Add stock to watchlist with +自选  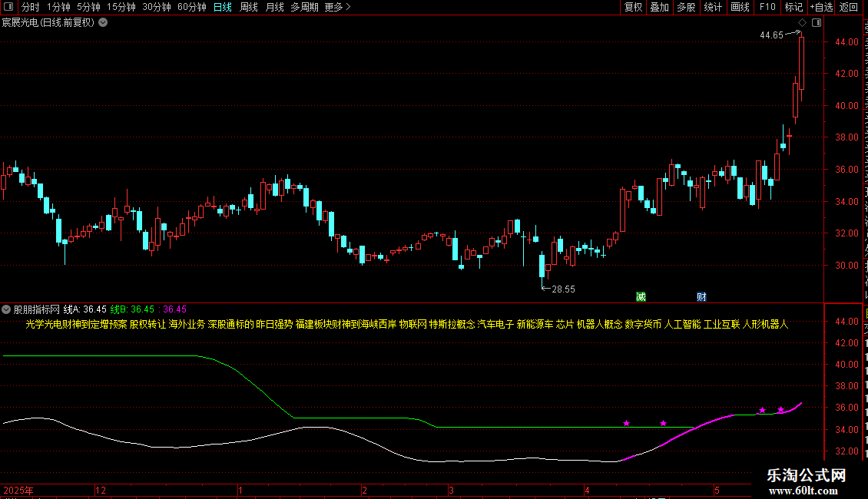point(821,7)
